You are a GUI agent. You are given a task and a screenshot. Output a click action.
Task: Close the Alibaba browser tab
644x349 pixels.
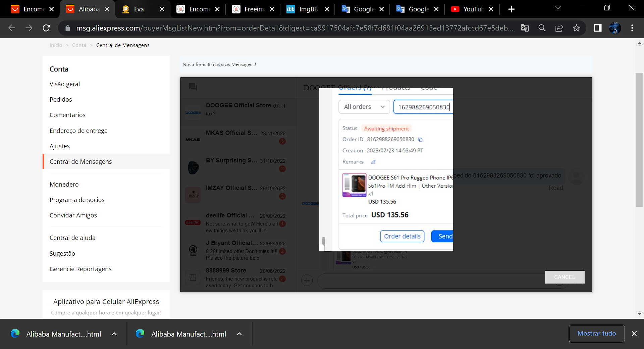(107, 9)
